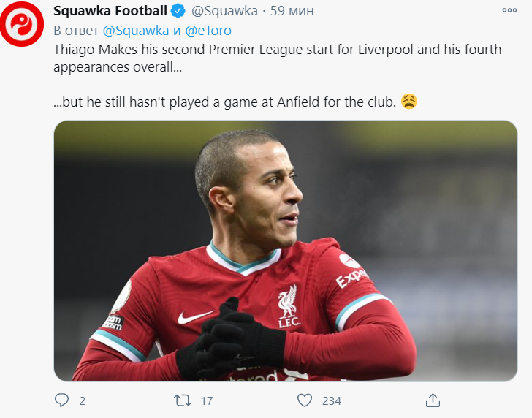This screenshot has width=532, height=418.
Task: Click the tired face emoji in the tweet
Action: (409, 102)
